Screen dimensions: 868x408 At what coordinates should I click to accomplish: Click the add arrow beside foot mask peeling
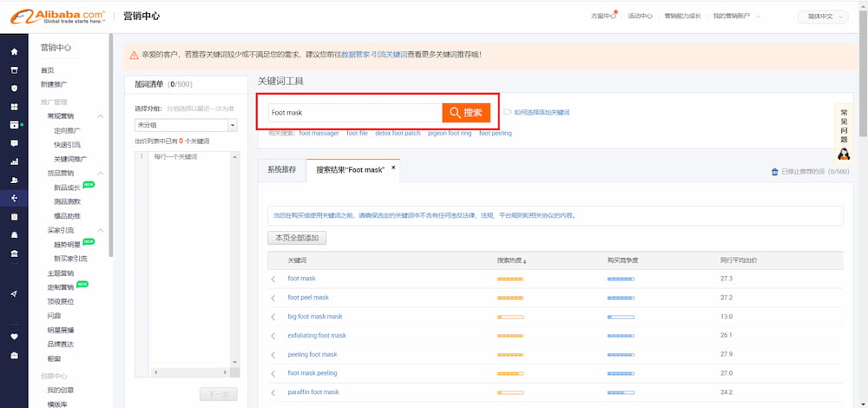[273, 373]
